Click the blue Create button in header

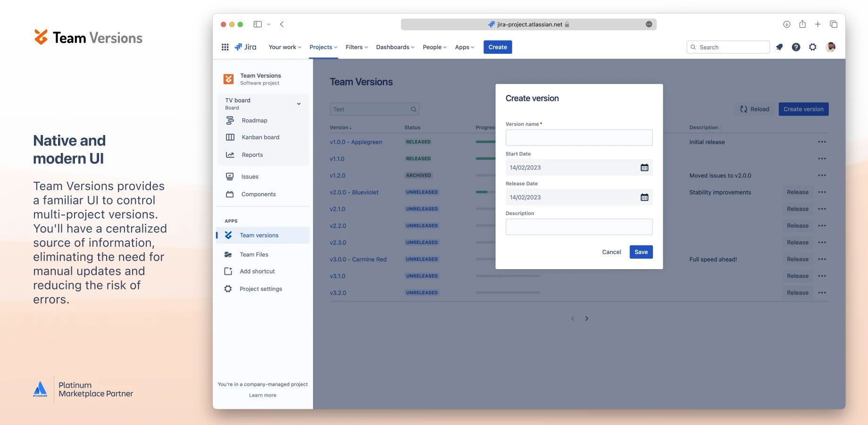(498, 47)
